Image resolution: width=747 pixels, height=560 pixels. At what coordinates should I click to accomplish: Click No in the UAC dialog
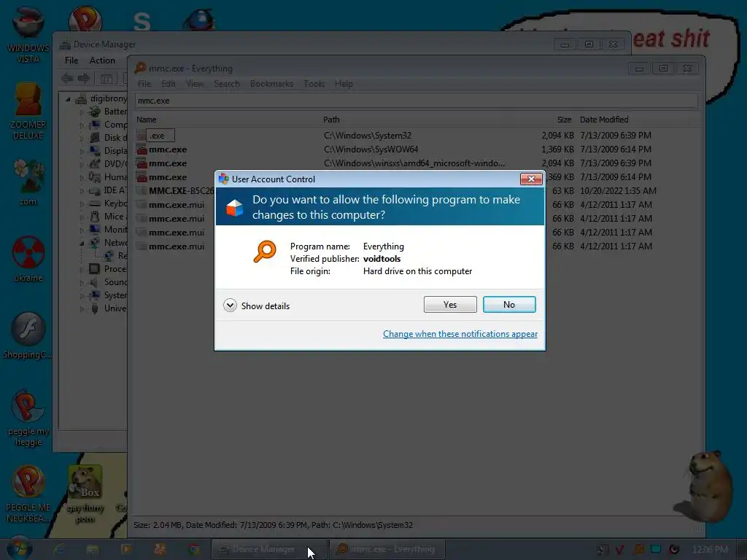pyautogui.click(x=508, y=305)
